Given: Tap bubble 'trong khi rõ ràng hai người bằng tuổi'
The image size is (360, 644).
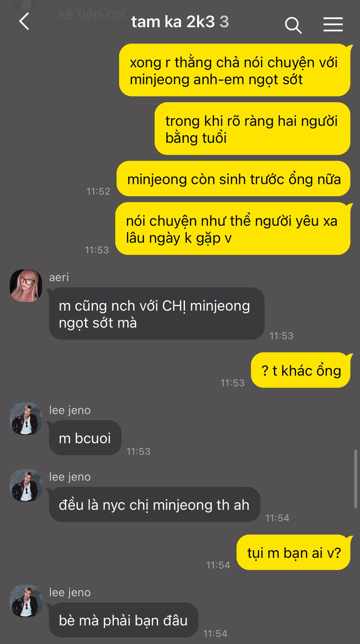Looking at the screenshot, I should (252, 129).
